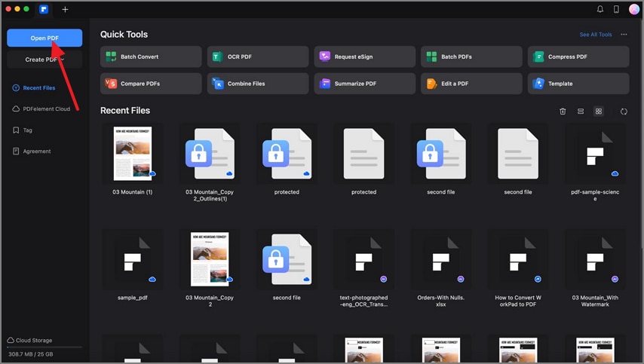Launch the OCR PDF tool
This screenshot has width=644, height=364.
(x=257, y=57)
